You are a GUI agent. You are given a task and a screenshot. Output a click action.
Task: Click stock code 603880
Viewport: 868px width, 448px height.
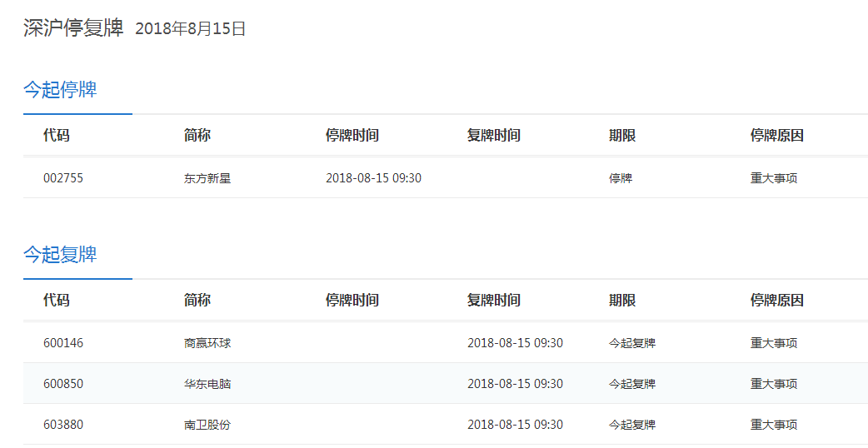tap(63, 425)
